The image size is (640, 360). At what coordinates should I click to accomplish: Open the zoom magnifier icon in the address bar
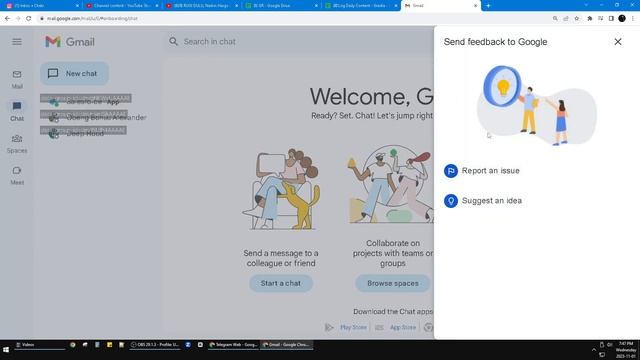point(555,18)
